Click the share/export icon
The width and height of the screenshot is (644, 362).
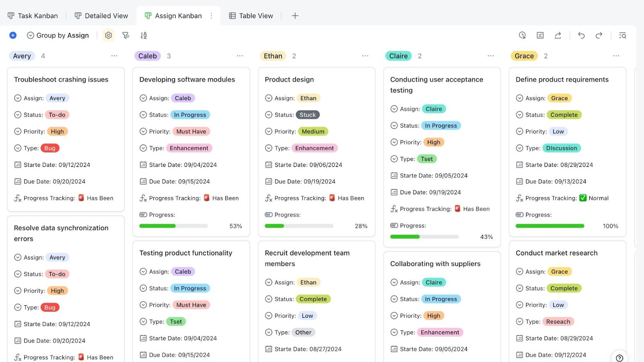pos(557,35)
